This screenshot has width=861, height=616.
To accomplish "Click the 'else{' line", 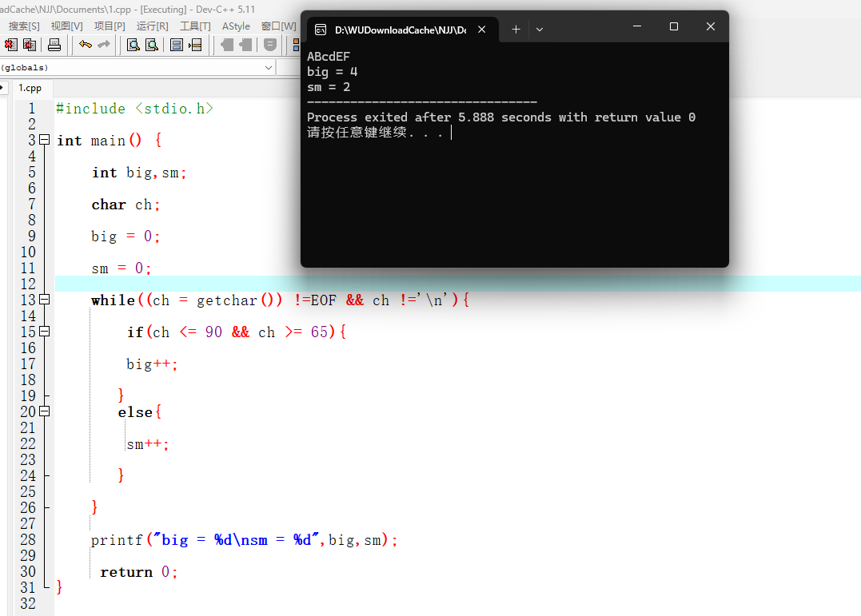I will click(140, 412).
